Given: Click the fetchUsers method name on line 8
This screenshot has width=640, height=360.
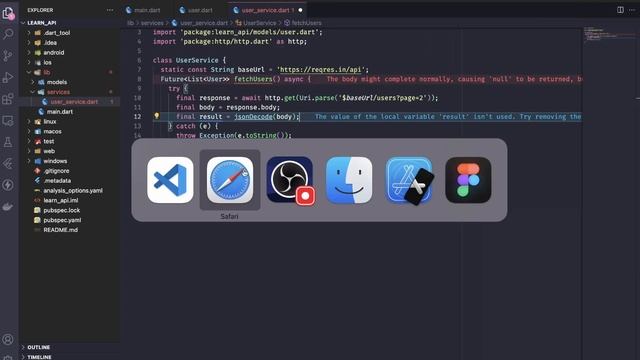Looking at the screenshot, I should coord(253,79).
